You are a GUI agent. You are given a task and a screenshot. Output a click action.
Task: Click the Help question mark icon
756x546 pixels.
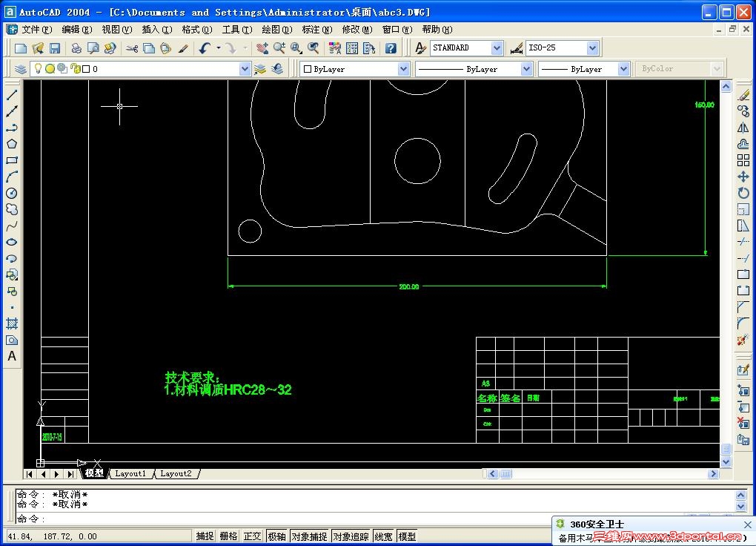pos(391,47)
